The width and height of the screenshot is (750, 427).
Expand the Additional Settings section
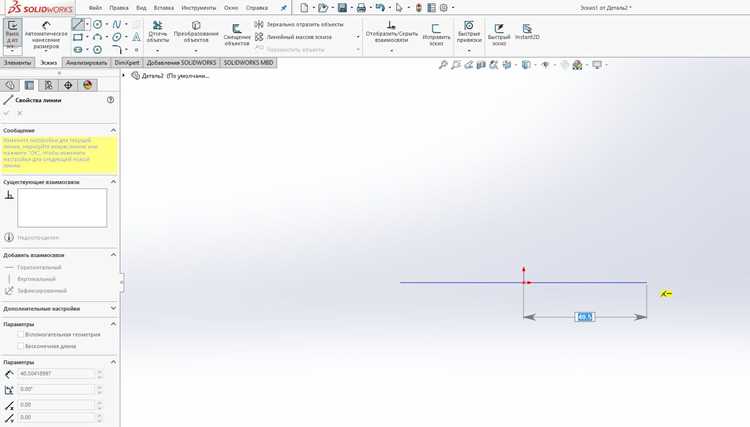[x=113, y=308]
